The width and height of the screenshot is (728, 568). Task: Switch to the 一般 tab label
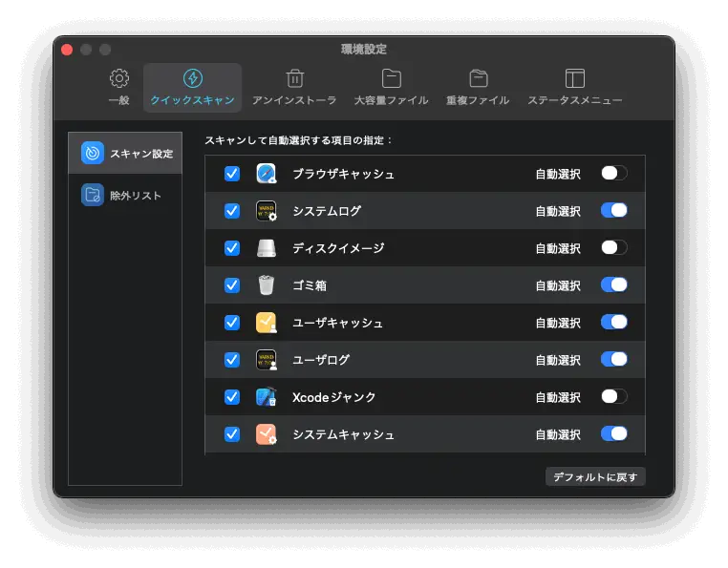tap(119, 100)
